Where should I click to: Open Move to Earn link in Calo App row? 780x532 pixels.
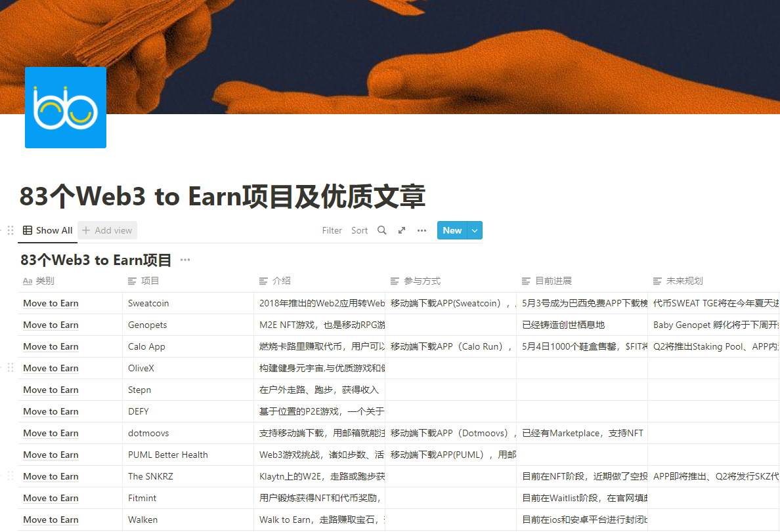coord(51,346)
